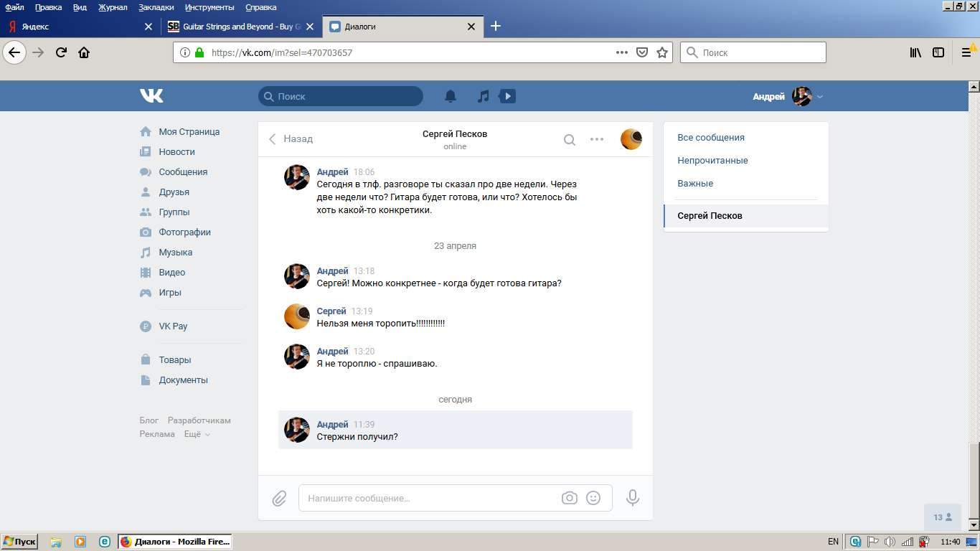Record a voice message with microphone icon
The width and height of the screenshot is (980, 551).
pyautogui.click(x=632, y=498)
